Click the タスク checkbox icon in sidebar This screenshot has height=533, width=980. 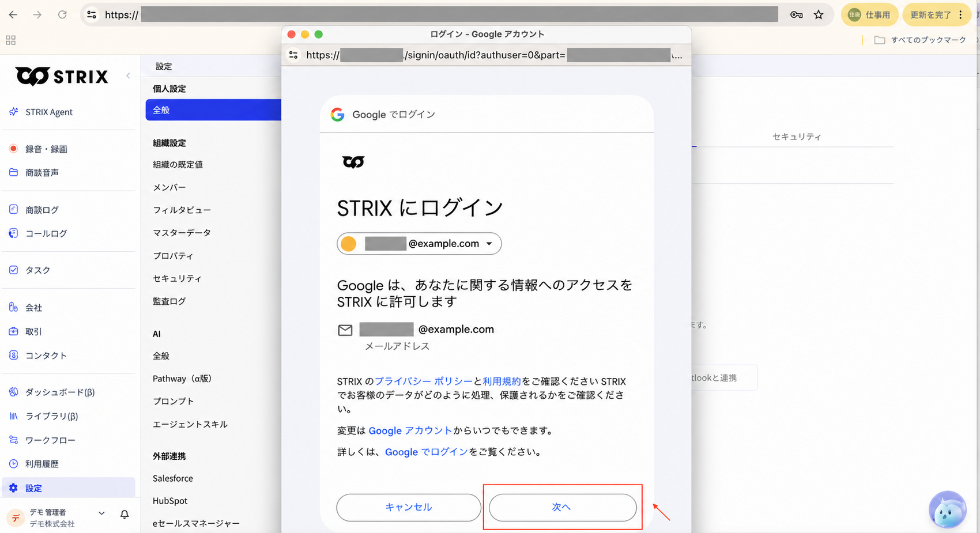[14, 270]
